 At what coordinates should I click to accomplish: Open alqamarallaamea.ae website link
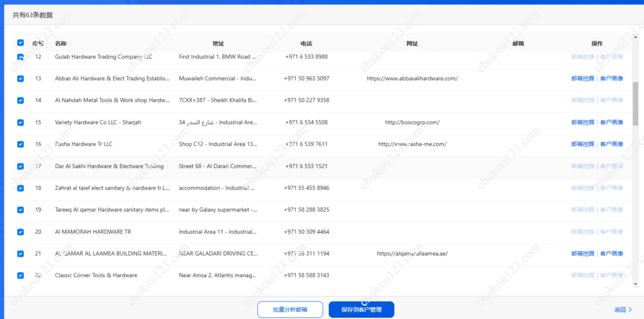tap(412, 253)
